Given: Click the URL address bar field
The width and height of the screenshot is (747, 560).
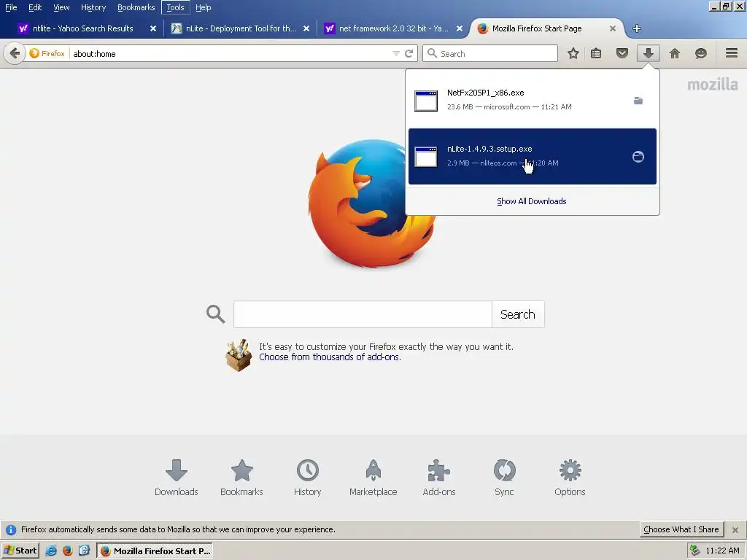Looking at the screenshot, I should point(230,53).
